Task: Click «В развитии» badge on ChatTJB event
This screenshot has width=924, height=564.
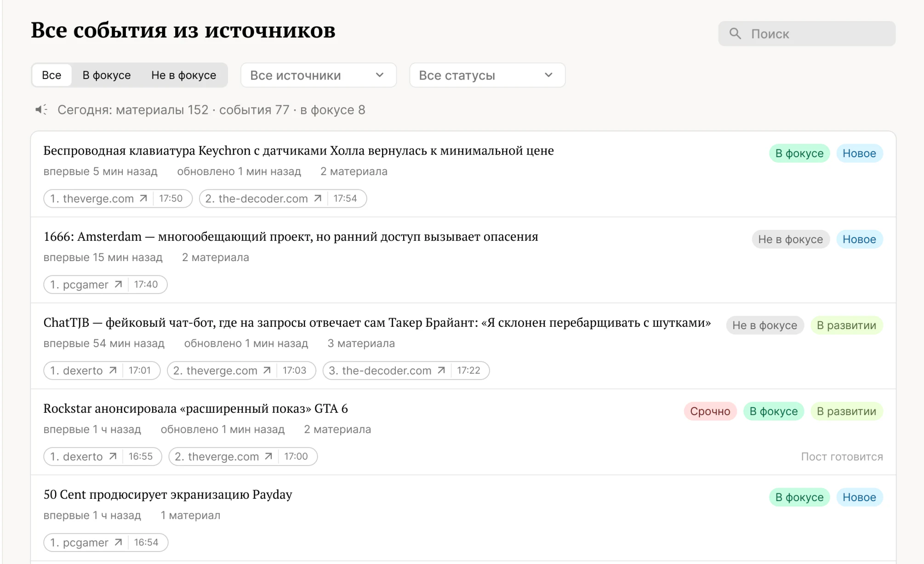Action: pyautogui.click(x=846, y=325)
